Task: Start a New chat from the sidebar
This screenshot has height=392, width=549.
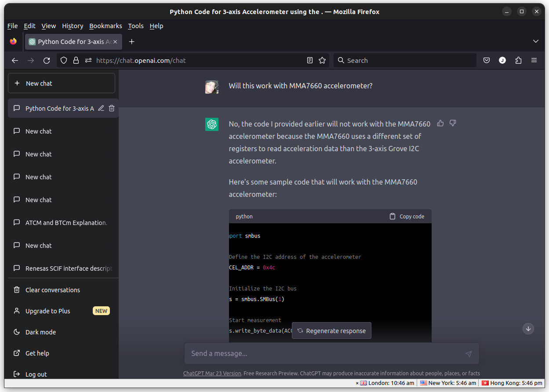Action: coord(62,83)
